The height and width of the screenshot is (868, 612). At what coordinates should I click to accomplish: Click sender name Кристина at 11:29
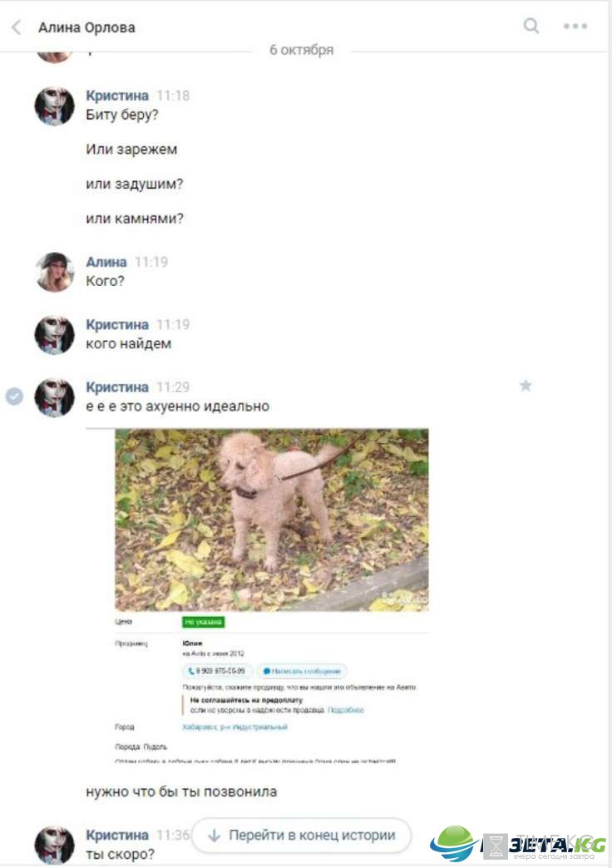pos(117,387)
